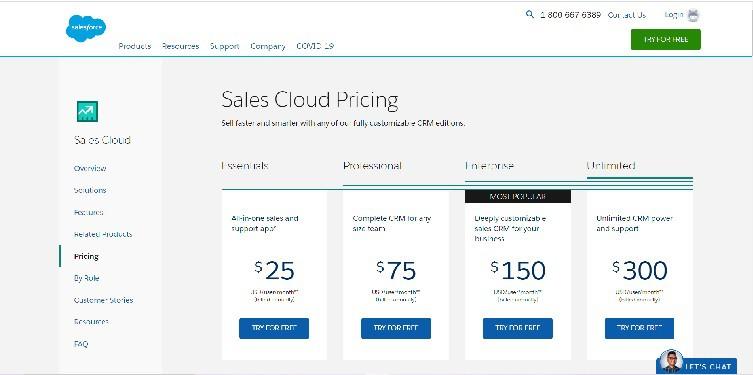Open the search magnifier icon
Image resolution: width=753 pixels, height=375 pixels.
(530, 14)
